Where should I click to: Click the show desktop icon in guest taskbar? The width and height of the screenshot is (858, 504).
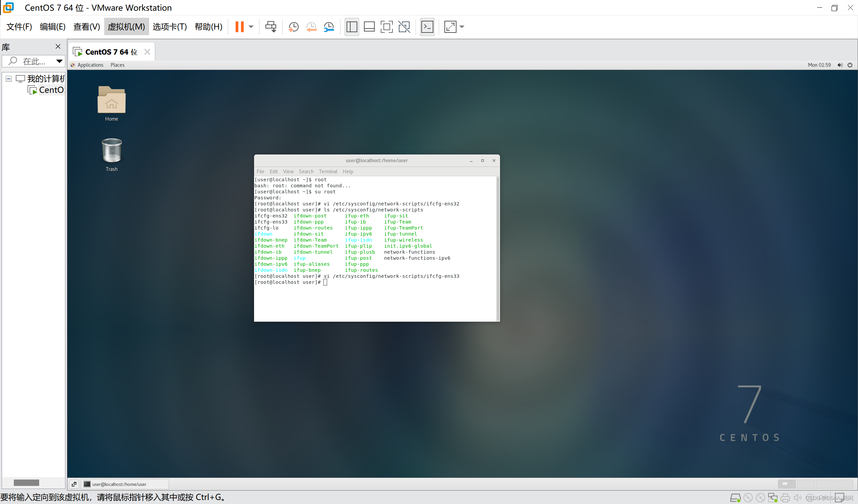click(74, 484)
